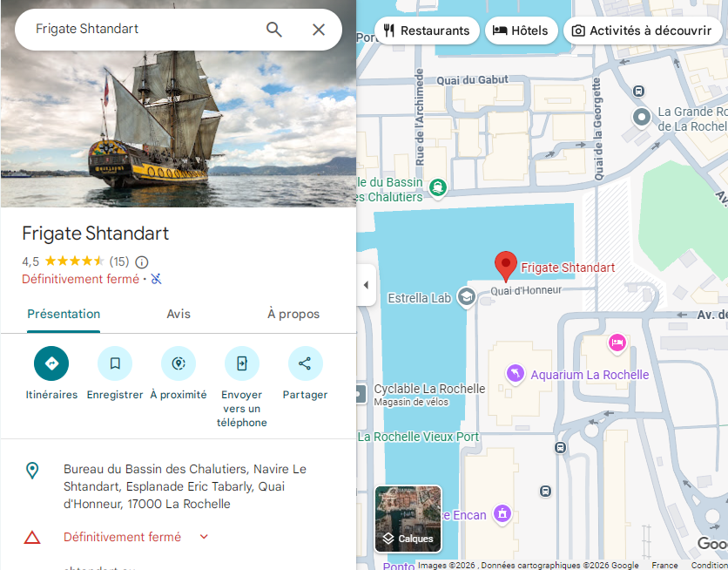Screen dimensions: 728x570
Task: Select the Aquarium La Rochelle marker
Action: 516,373
